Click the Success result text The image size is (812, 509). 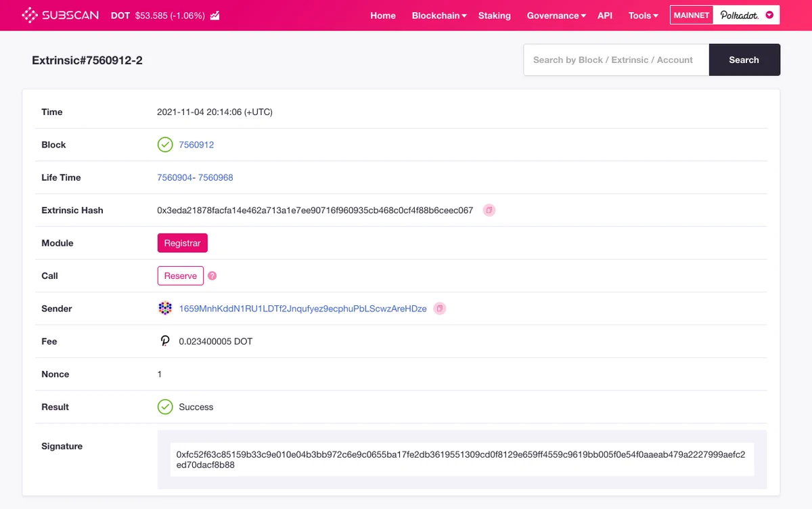click(196, 407)
